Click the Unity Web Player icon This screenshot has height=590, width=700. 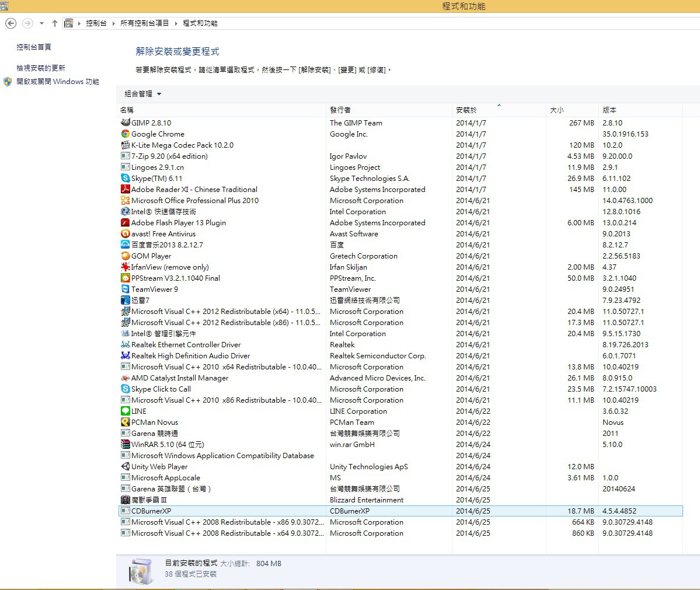click(126, 466)
